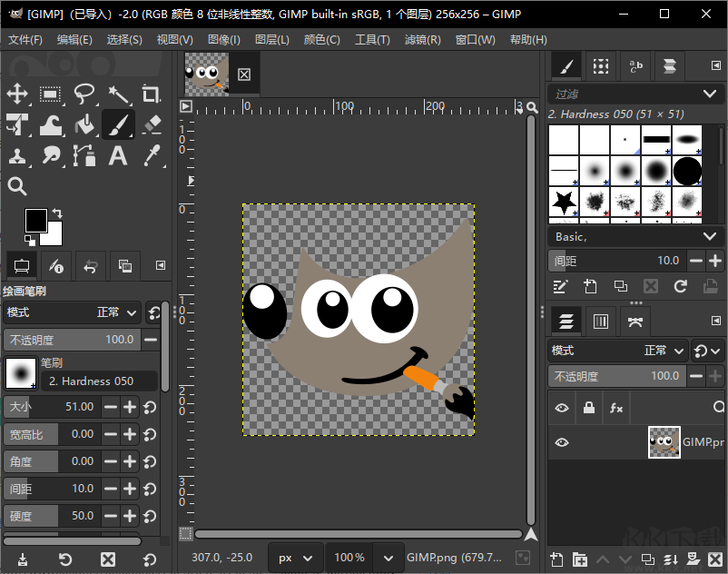Select the Bucket Fill tool
Image resolution: width=728 pixels, height=574 pixels.
(x=83, y=125)
